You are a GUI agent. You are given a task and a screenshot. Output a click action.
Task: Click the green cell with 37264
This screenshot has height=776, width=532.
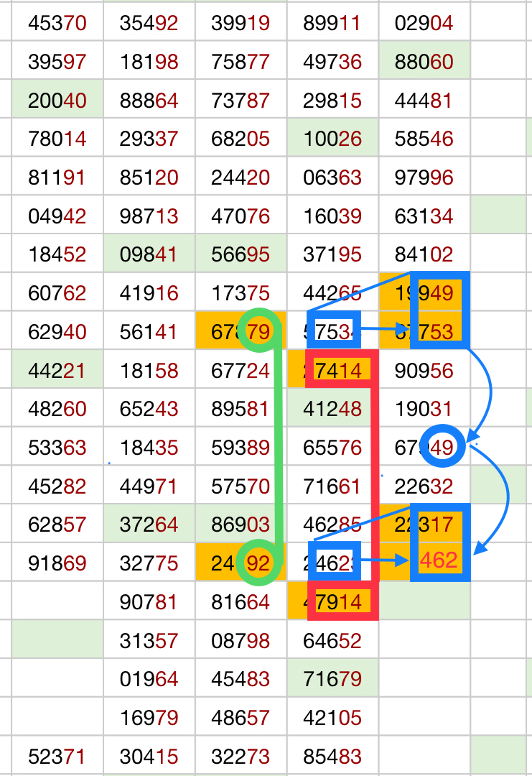[149, 525]
